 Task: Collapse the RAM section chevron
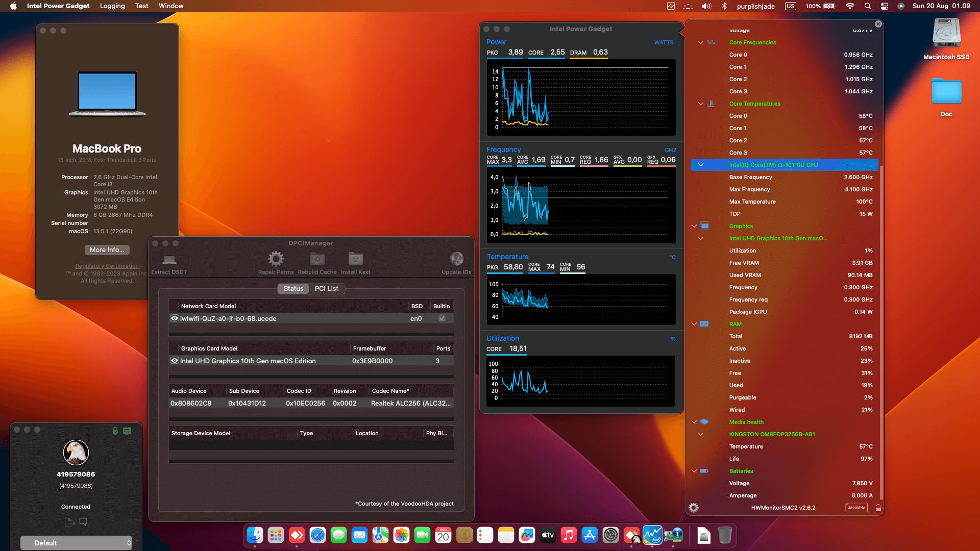[694, 324]
